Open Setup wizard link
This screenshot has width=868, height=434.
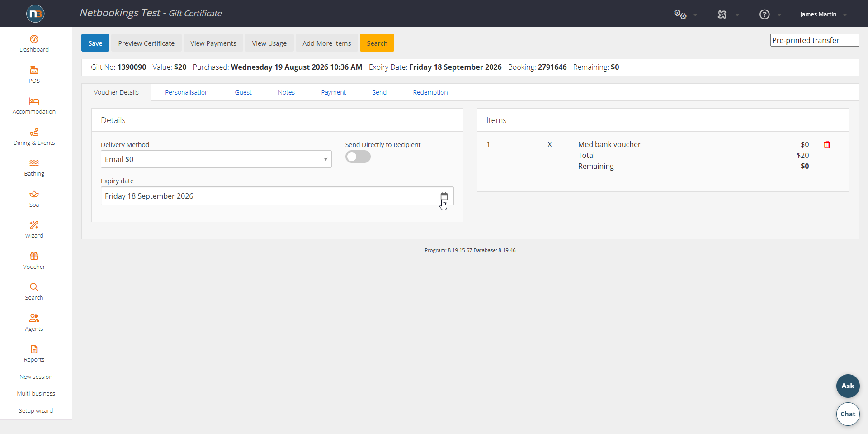tap(36, 411)
